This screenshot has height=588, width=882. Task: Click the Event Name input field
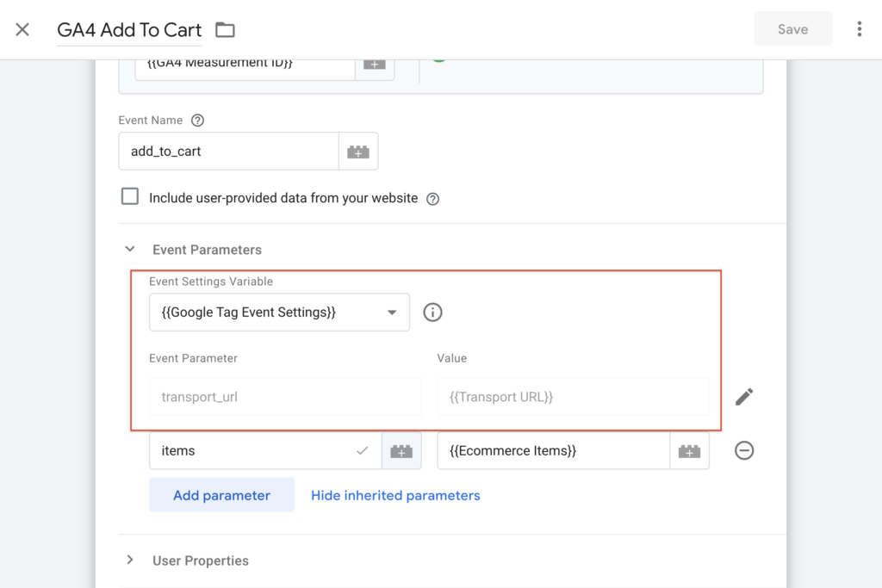[x=228, y=152]
